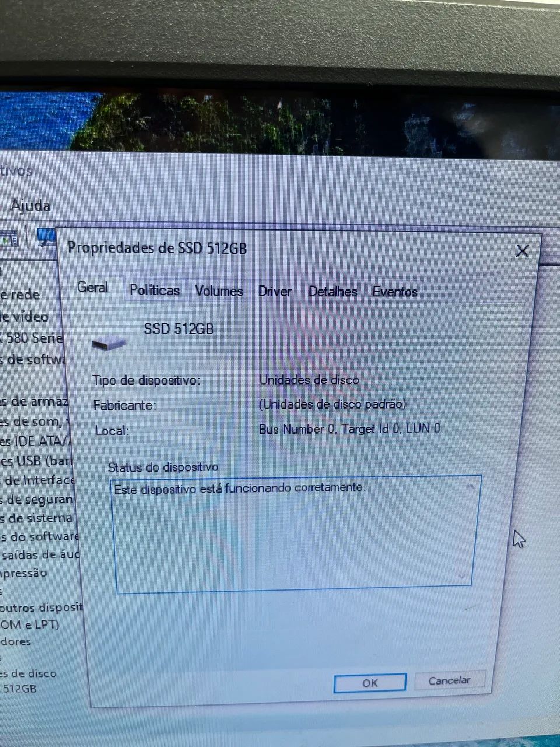Image resolution: width=560 pixels, height=747 pixels.
Task: Select the 512GB disk entry in device tree
Action: pos(19,689)
